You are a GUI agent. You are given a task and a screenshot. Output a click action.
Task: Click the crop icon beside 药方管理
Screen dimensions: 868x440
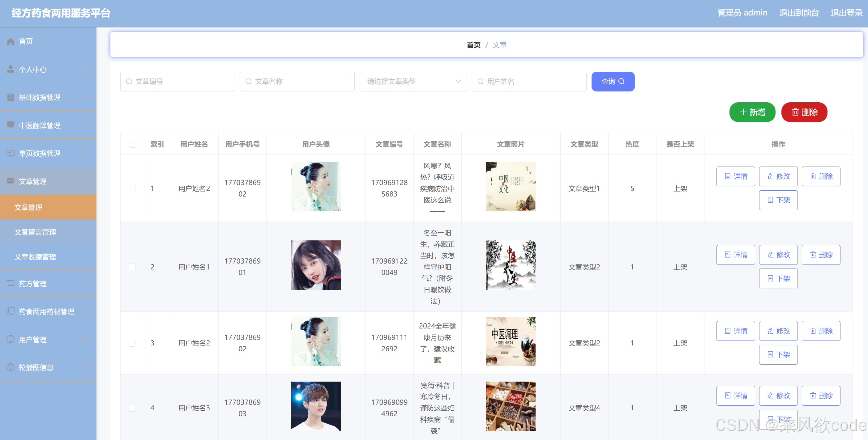[11, 283]
